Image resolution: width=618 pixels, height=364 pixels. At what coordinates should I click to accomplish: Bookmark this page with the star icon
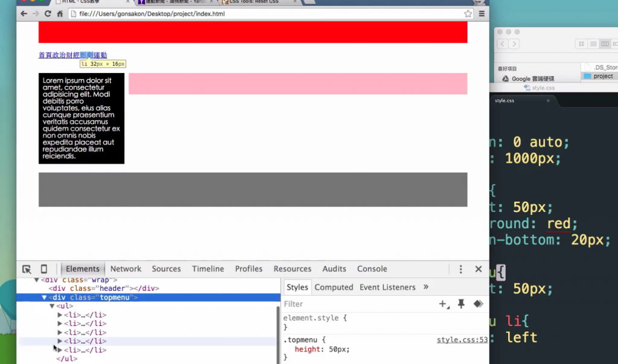pos(468,14)
